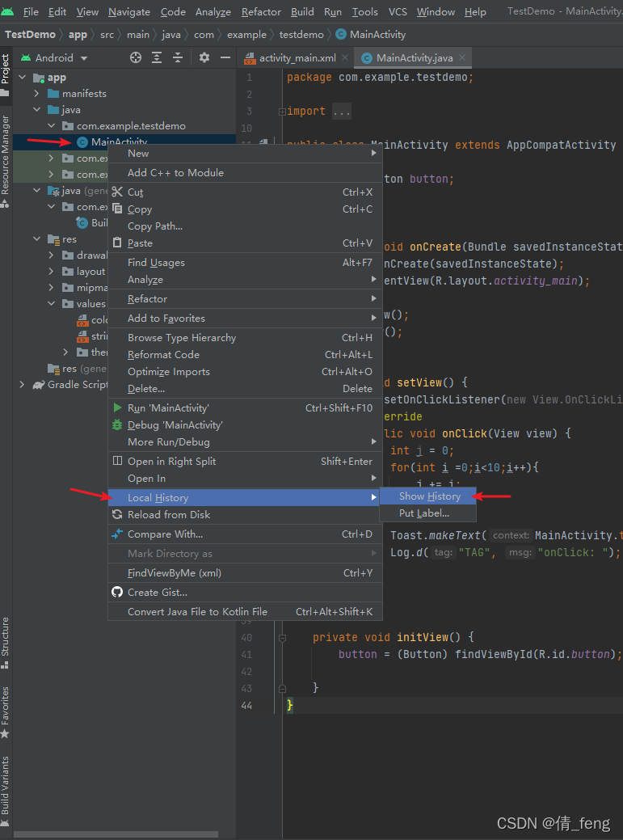The height and width of the screenshot is (840, 623).
Task: Open New submenu in context menu
Action: [245, 154]
